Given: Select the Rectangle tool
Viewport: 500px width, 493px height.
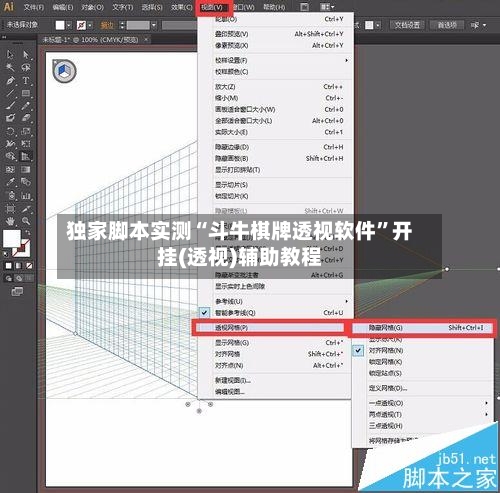Looking at the screenshot, I should [x=26, y=93].
